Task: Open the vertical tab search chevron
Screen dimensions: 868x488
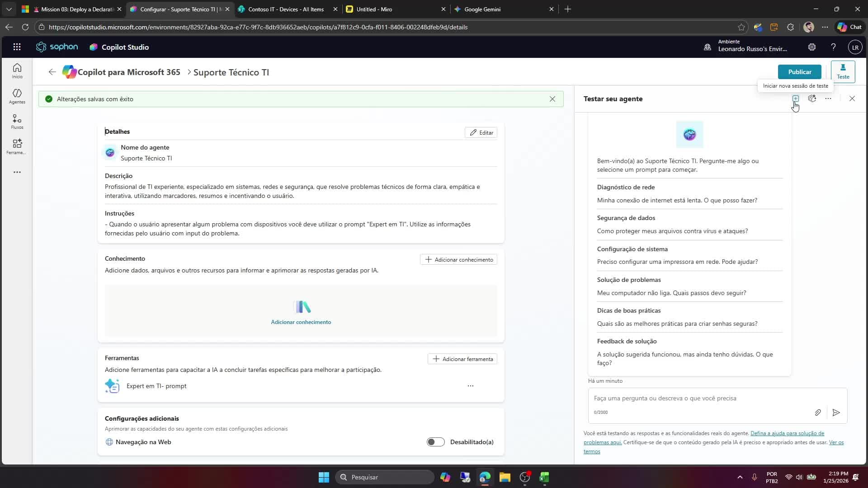Action: pyautogui.click(x=9, y=9)
